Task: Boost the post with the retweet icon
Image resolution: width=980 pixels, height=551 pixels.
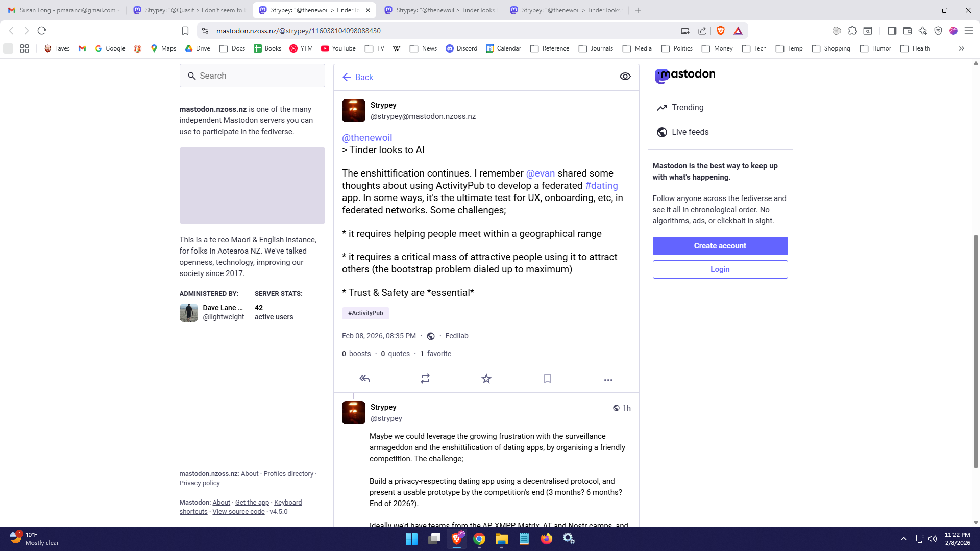Action: [425, 379]
